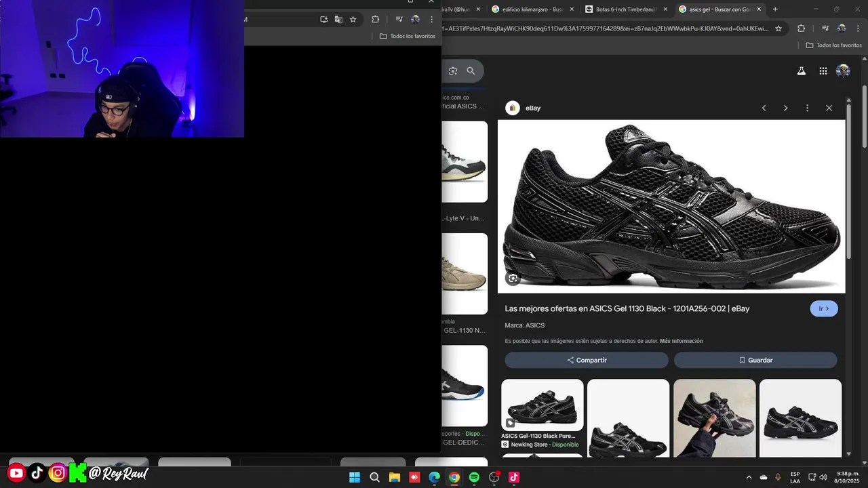Open the clock showing 9:38 p.m.
The width and height of the screenshot is (868, 488).
click(848, 477)
